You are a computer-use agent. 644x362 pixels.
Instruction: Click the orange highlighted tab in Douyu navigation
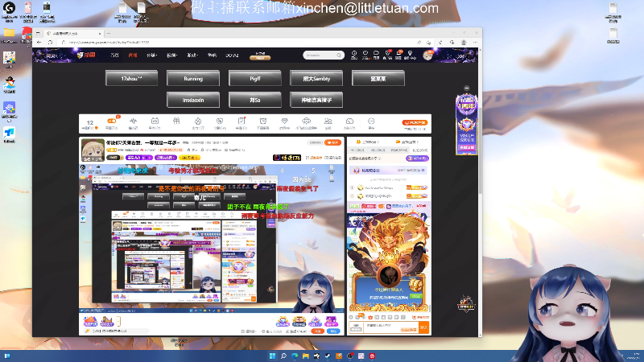[x=132, y=55]
